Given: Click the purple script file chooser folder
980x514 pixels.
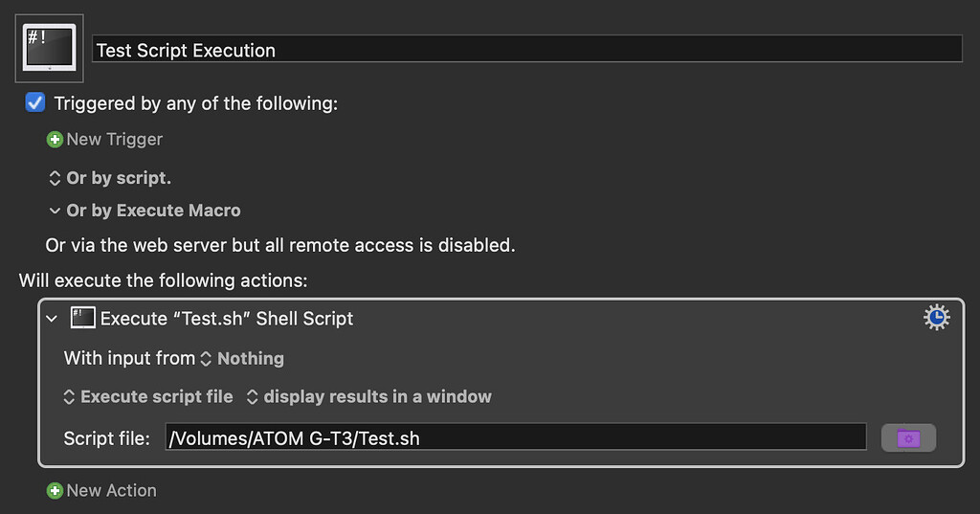Looking at the screenshot, I should [908, 438].
